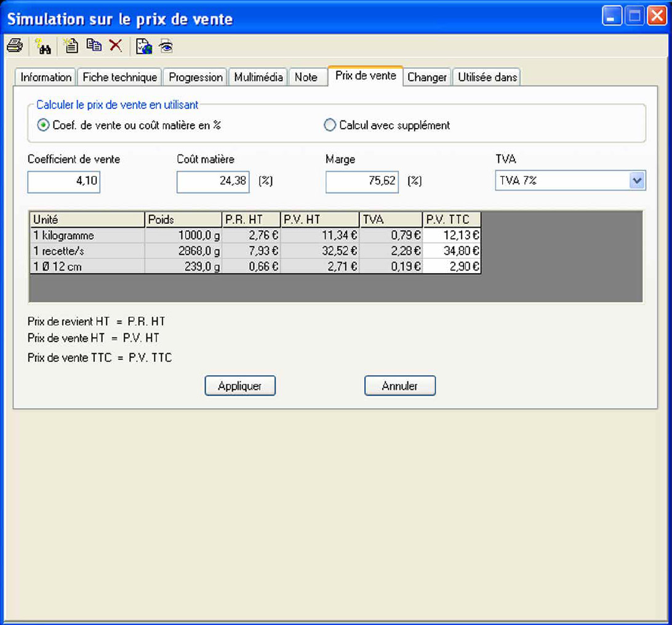Click the P.V. HT column header

point(320,220)
